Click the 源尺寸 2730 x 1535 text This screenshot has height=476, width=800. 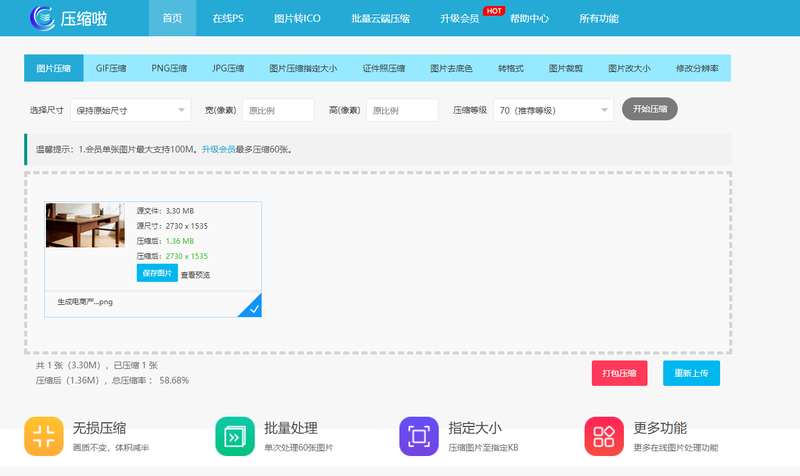point(172,226)
